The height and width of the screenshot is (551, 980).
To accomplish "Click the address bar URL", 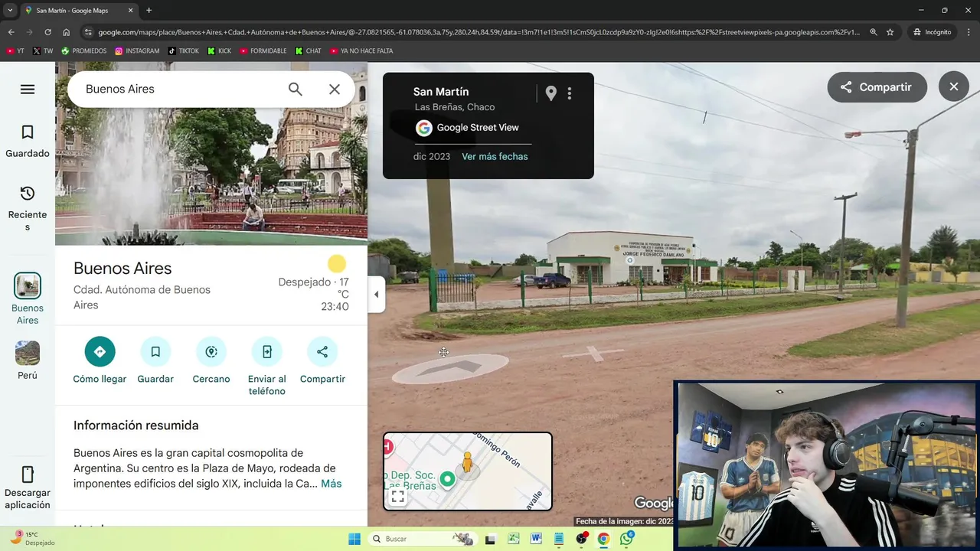I will click(479, 32).
